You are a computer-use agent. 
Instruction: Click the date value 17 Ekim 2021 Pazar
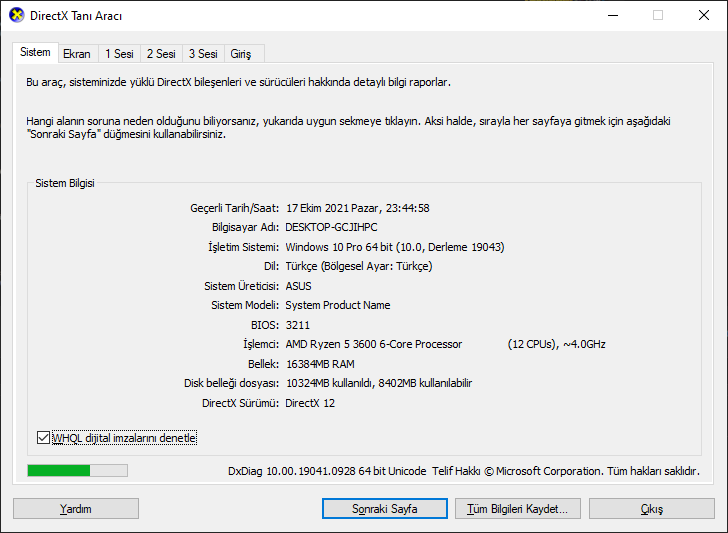click(x=333, y=208)
